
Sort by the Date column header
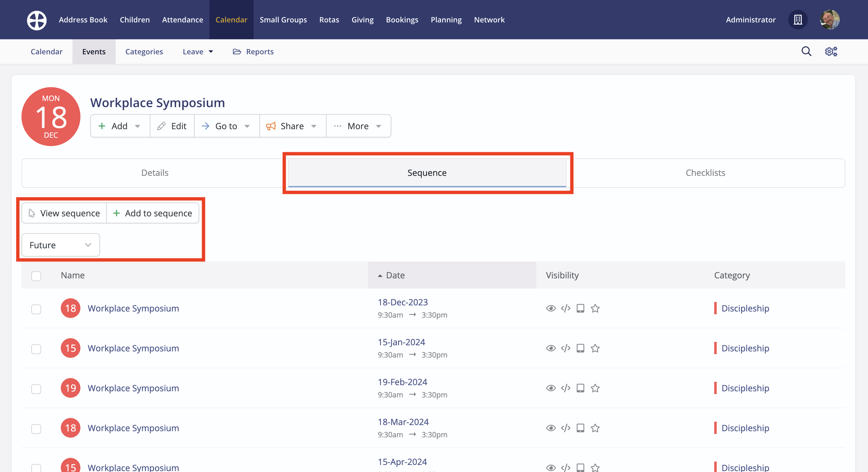click(395, 275)
